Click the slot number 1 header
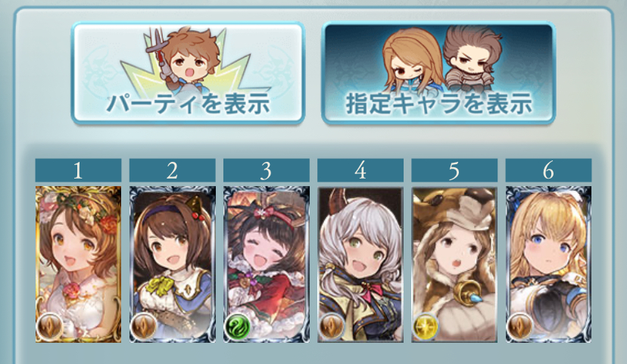Screen dimensions: 627x364 click(x=79, y=170)
